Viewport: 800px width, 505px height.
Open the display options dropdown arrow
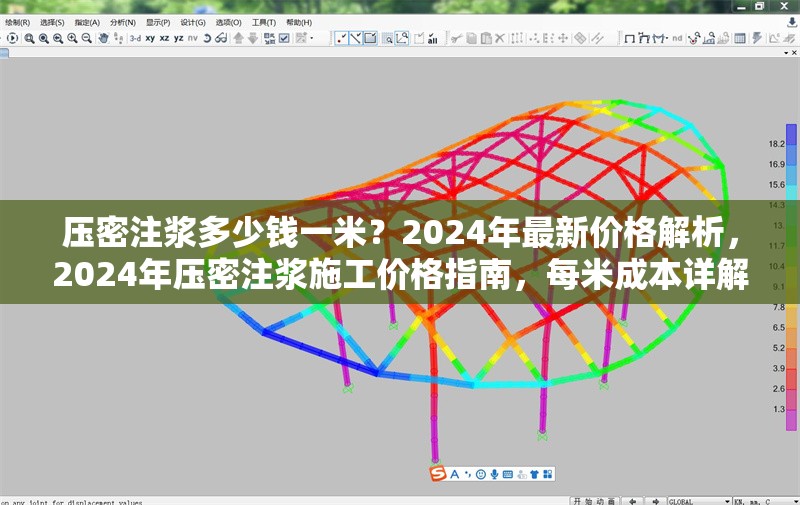pyautogui.click(x=311, y=38)
